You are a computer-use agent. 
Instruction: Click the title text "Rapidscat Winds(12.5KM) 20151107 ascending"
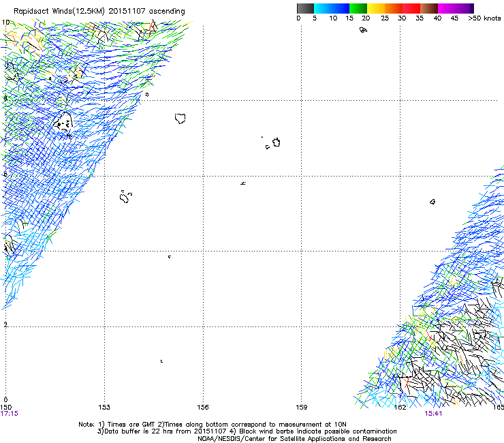(99, 12)
